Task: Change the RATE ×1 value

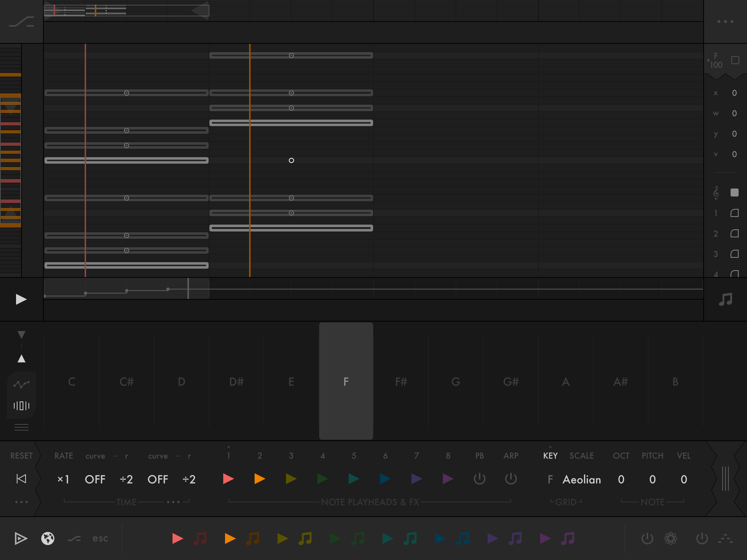Action: pos(63,479)
